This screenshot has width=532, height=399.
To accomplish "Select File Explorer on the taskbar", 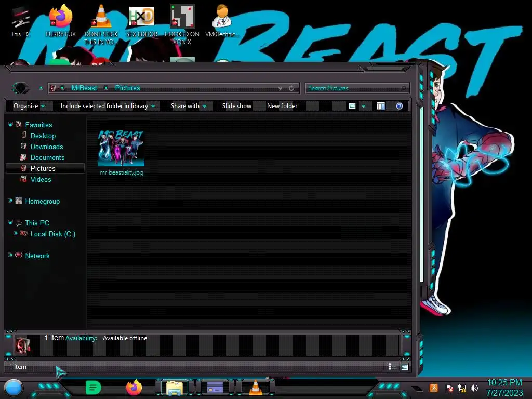I will pyautogui.click(x=175, y=388).
